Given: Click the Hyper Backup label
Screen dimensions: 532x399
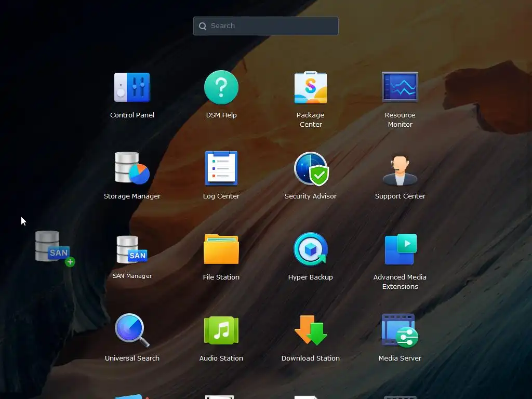Looking at the screenshot, I should pos(311,277).
